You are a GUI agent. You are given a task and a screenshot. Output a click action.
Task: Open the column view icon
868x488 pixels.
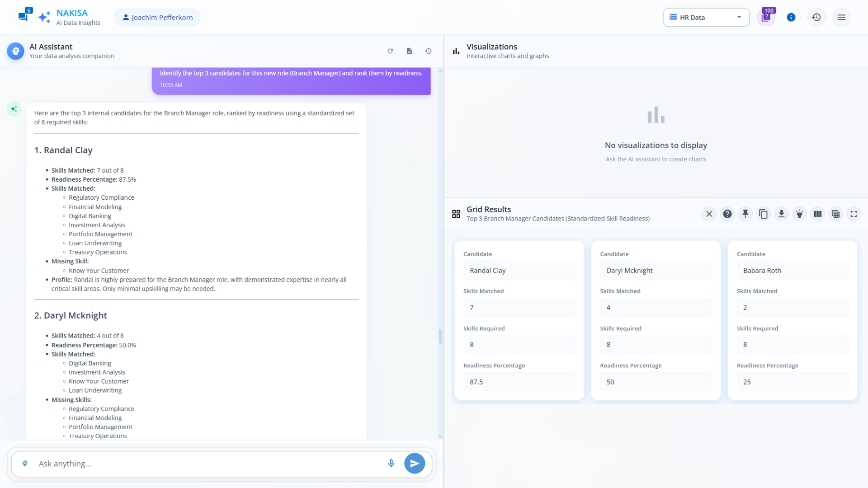(817, 214)
